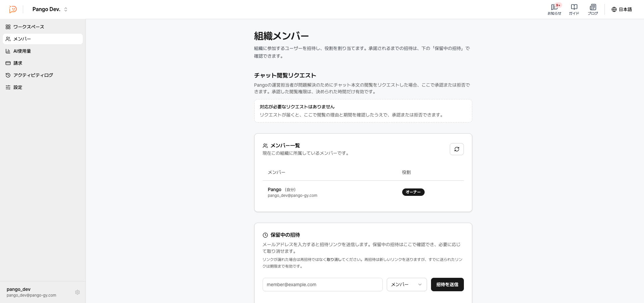Click the AI使用量 bar chart icon
644x303 pixels.
click(x=8, y=51)
